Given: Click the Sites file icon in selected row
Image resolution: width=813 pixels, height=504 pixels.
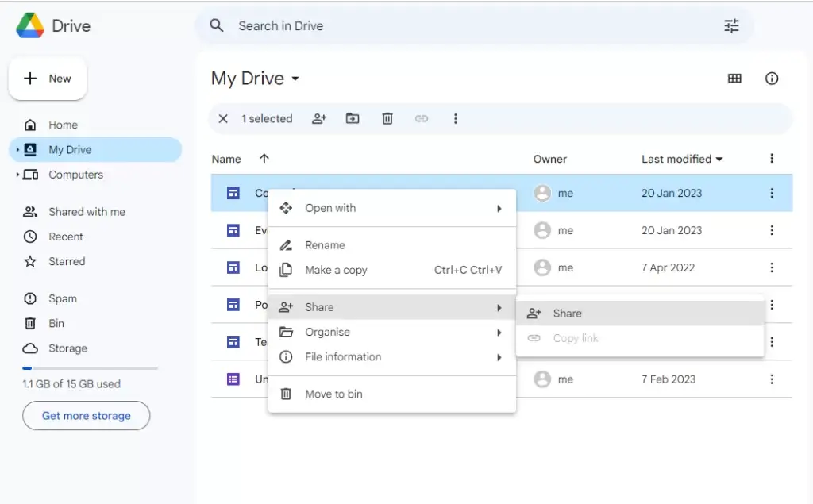Looking at the screenshot, I should point(233,193).
